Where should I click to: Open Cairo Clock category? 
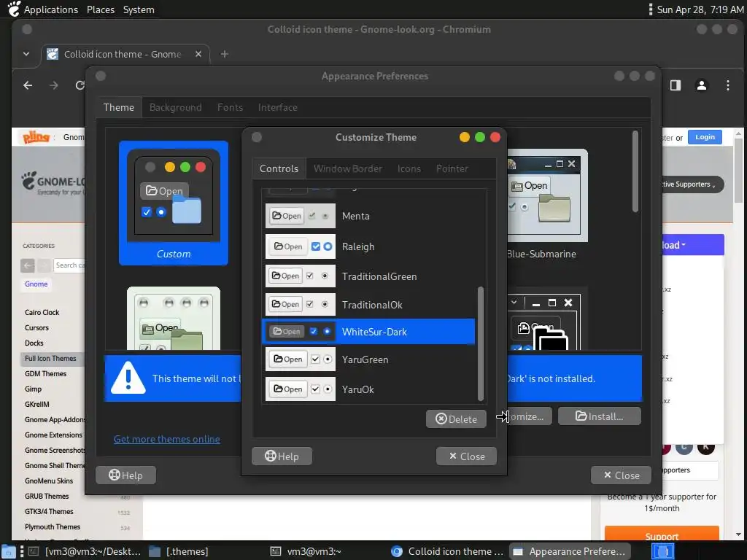tap(42, 312)
